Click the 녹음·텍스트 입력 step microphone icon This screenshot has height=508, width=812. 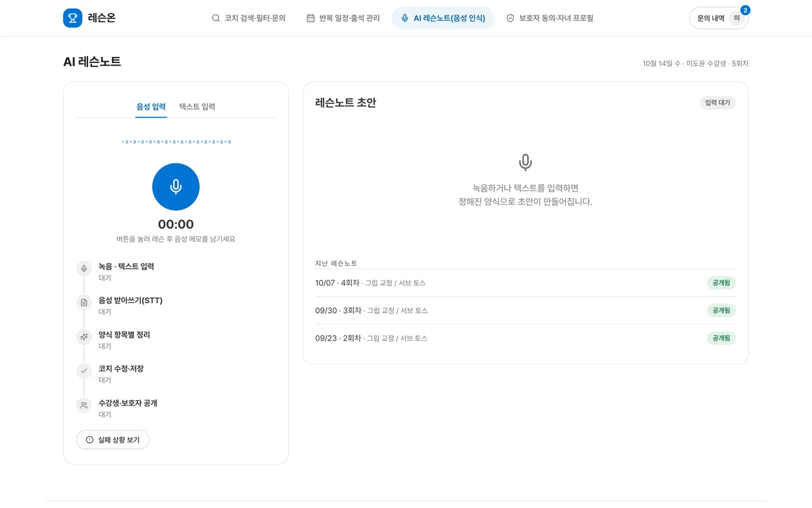click(x=84, y=269)
